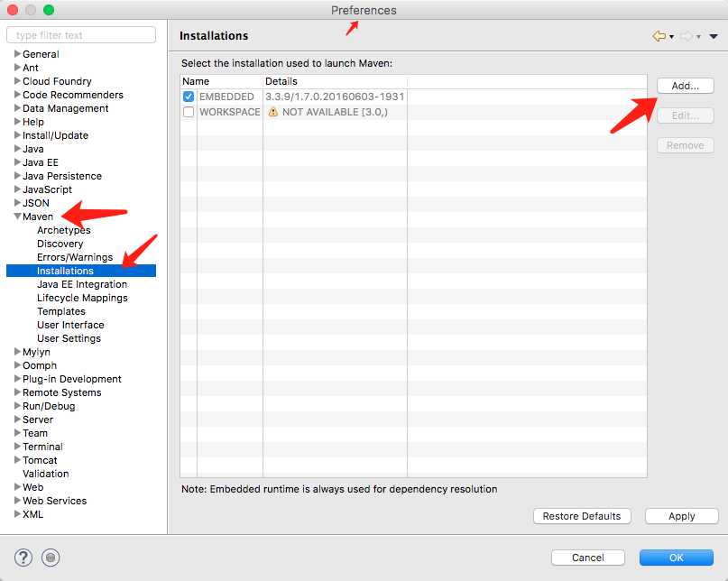This screenshot has height=581, width=728.
Task: Expand the General tree node
Action: point(17,54)
